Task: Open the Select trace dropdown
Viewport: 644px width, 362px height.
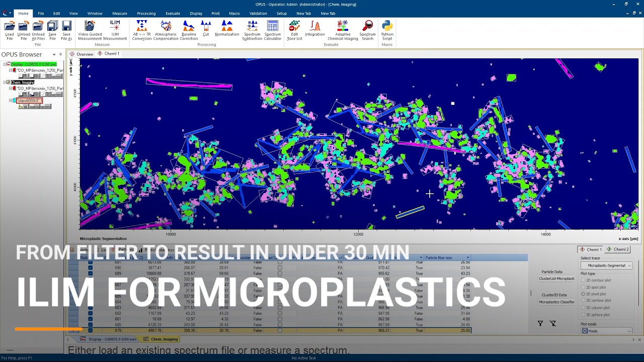Action: (x=606, y=265)
